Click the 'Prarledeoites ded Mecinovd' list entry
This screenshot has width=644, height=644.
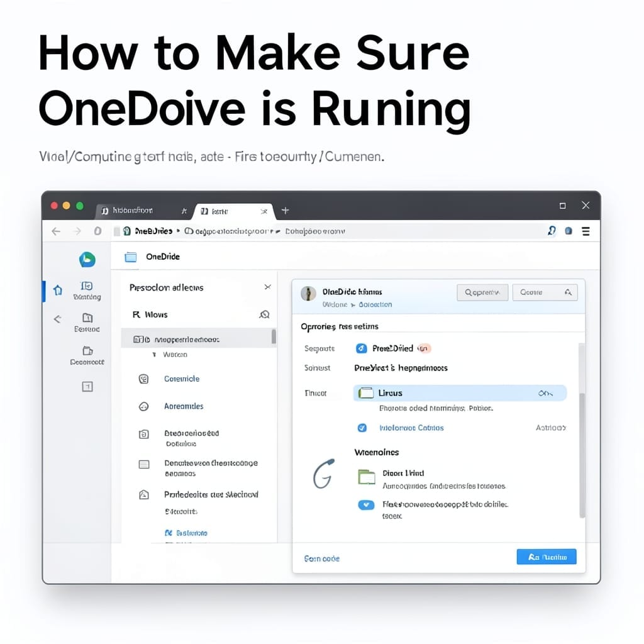click(x=211, y=494)
